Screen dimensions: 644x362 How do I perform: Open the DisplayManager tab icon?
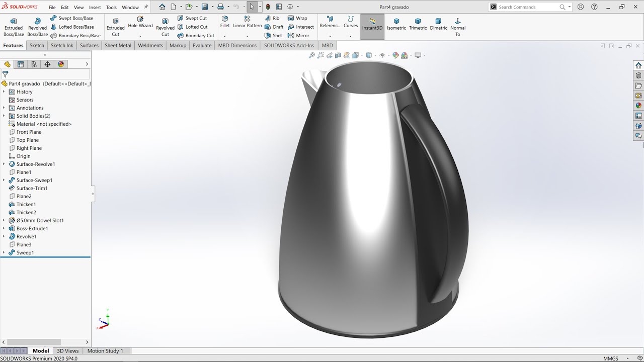[61, 64]
